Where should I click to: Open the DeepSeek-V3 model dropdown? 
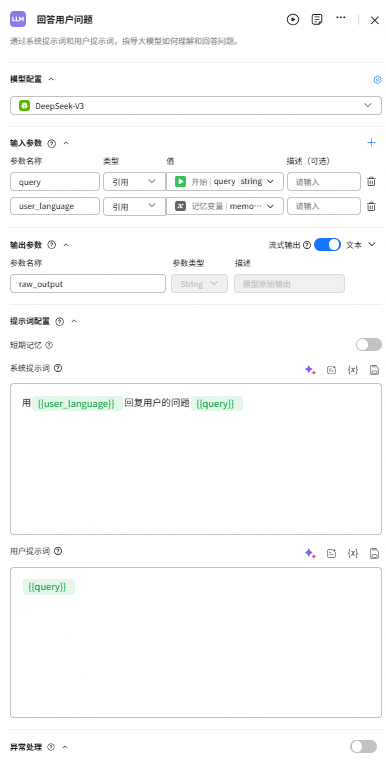click(195, 106)
